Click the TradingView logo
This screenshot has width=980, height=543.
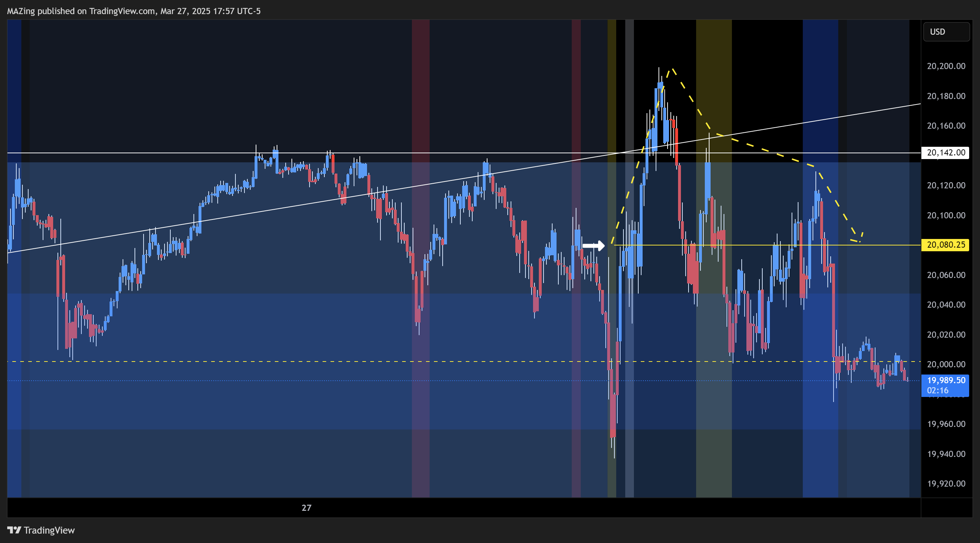click(x=41, y=530)
